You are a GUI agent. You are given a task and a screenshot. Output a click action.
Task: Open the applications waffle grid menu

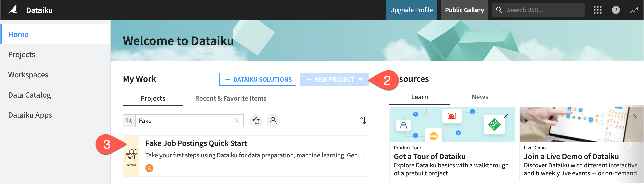tap(597, 10)
